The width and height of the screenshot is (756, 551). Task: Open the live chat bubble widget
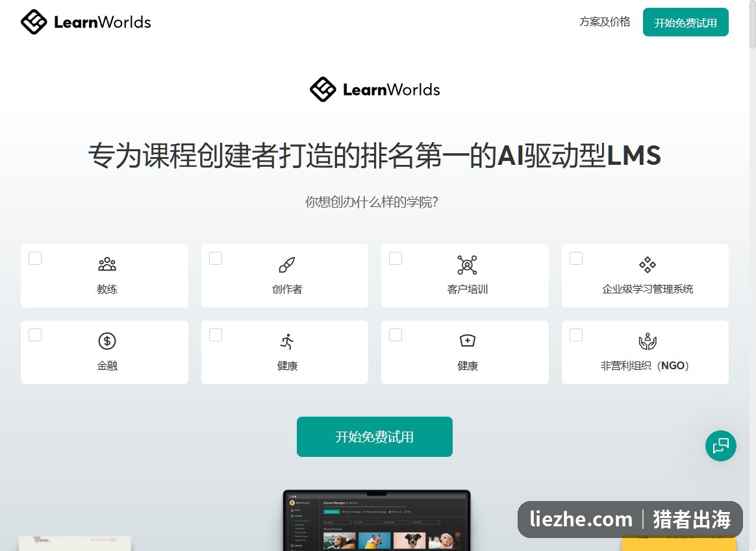(x=721, y=445)
